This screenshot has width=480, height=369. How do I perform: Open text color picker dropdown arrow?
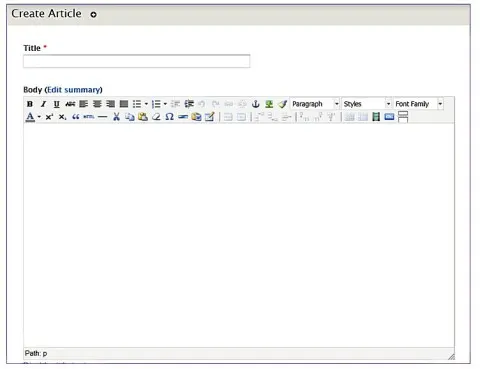pos(39,117)
